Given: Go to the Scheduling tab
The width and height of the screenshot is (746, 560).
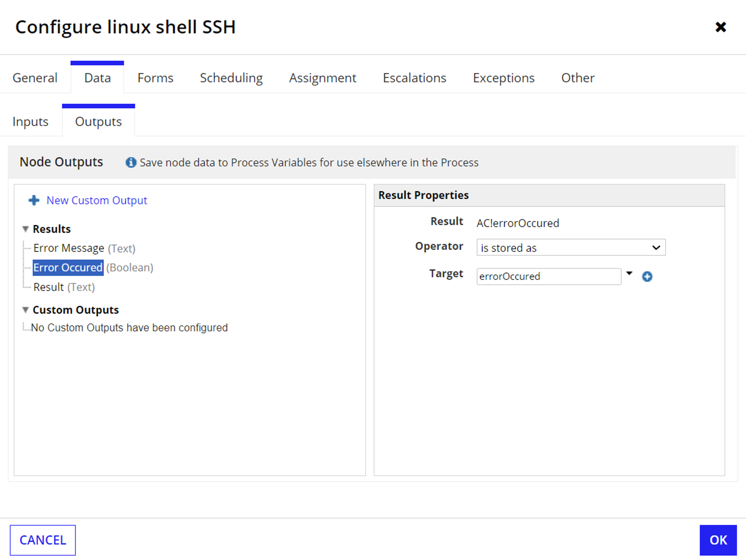Looking at the screenshot, I should 231,78.
